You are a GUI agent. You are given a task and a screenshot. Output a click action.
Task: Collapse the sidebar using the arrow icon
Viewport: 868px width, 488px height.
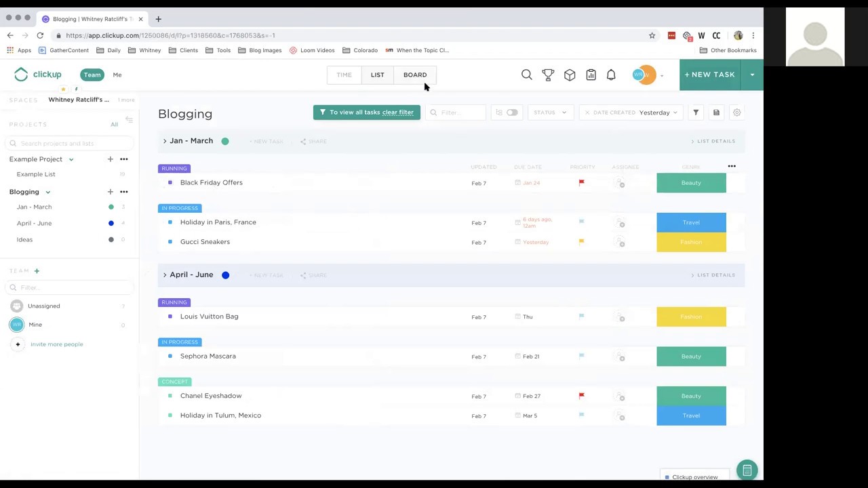(x=129, y=120)
